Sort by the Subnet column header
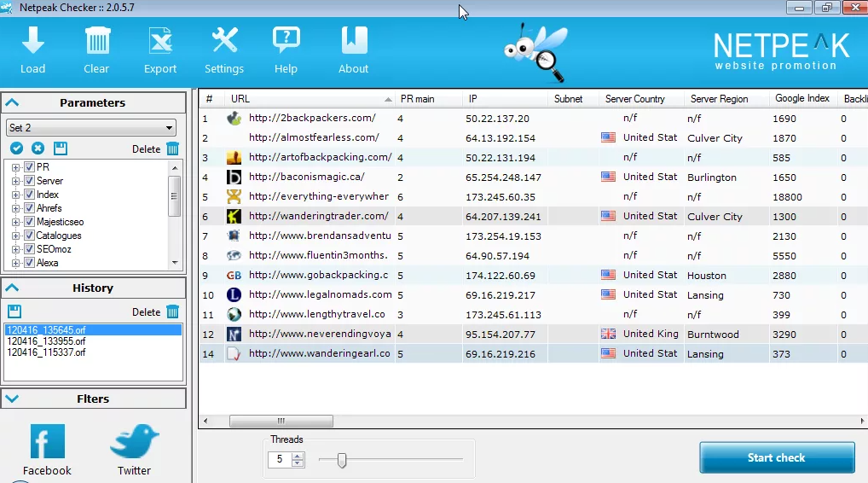Screen dimensions: 868x483 click(x=574, y=99)
